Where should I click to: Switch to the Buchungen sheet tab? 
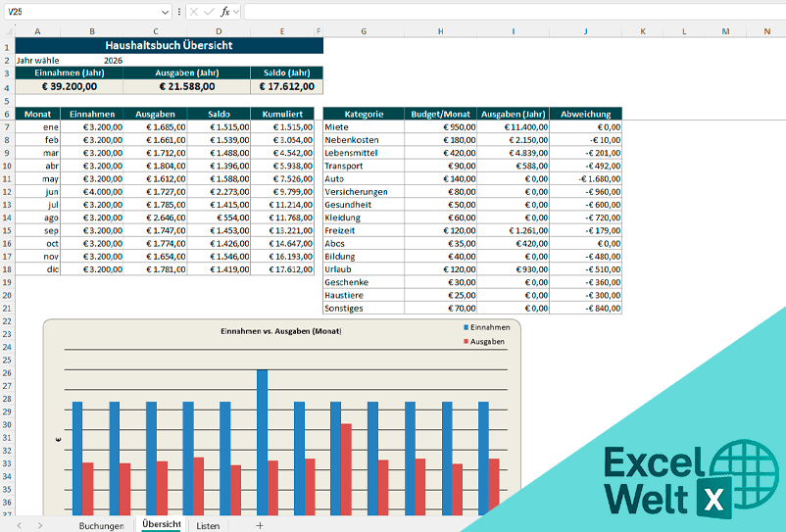[101, 525]
